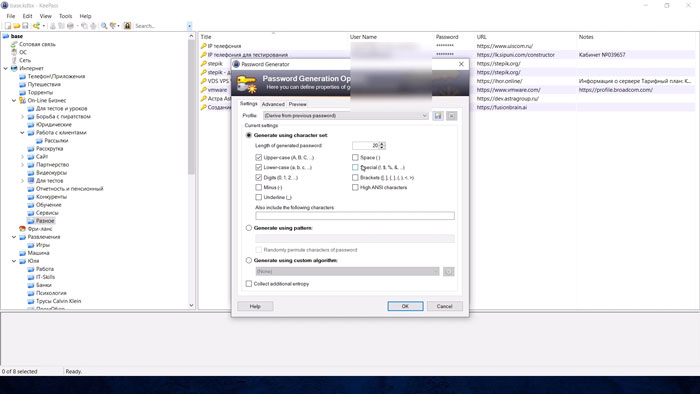Click OK in Password Generator
The image size is (700, 394).
405,306
